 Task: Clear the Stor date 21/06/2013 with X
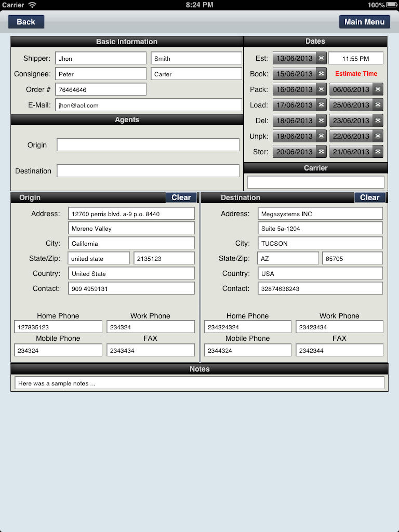[x=378, y=151]
